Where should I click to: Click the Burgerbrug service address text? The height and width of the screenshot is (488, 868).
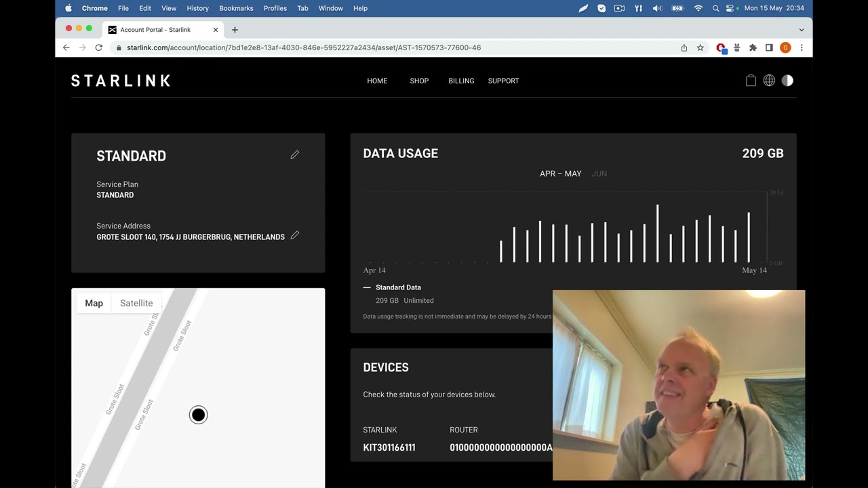(x=191, y=237)
